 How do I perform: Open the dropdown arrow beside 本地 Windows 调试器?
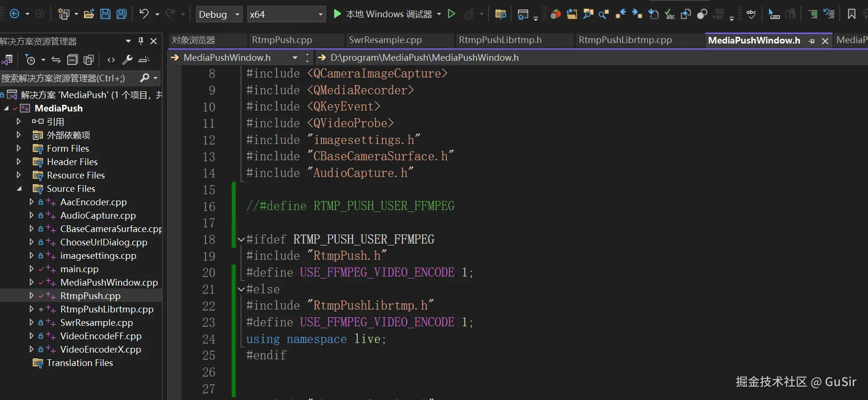439,14
